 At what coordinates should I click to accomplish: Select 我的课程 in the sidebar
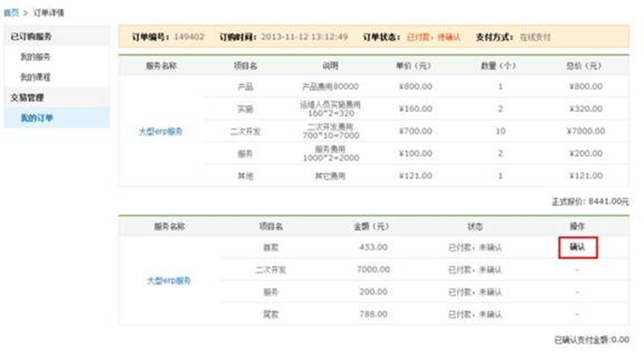[x=36, y=77]
